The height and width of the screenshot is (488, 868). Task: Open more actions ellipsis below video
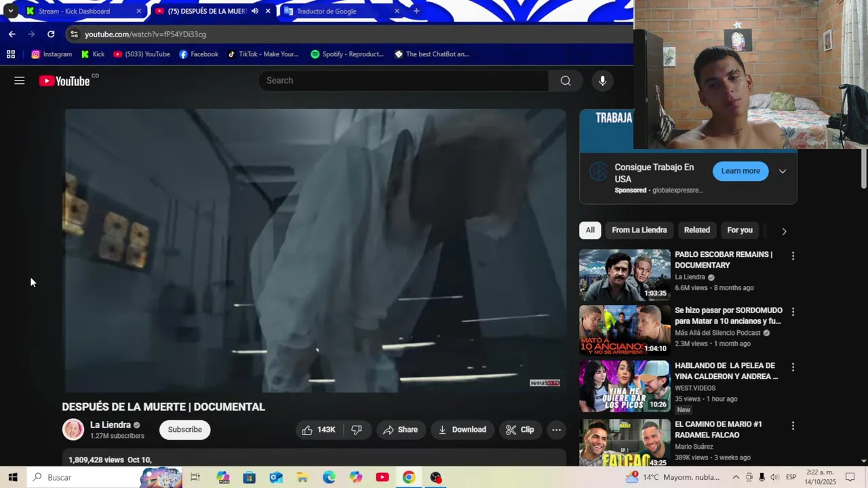(556, 430)
